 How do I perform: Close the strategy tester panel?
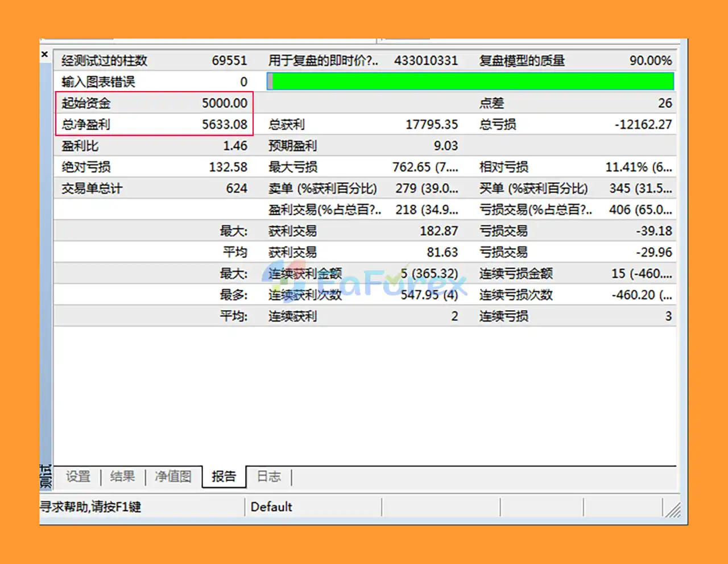pos(44,54)
